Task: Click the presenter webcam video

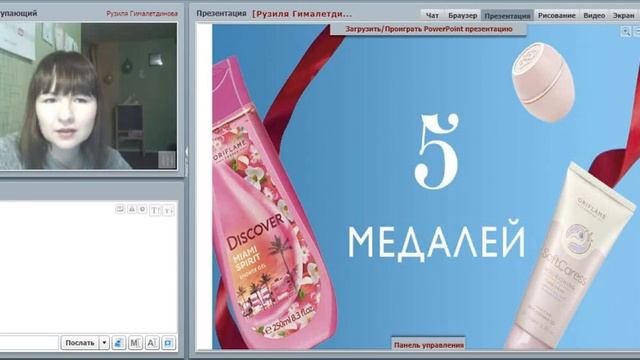Action: point(88,96)
